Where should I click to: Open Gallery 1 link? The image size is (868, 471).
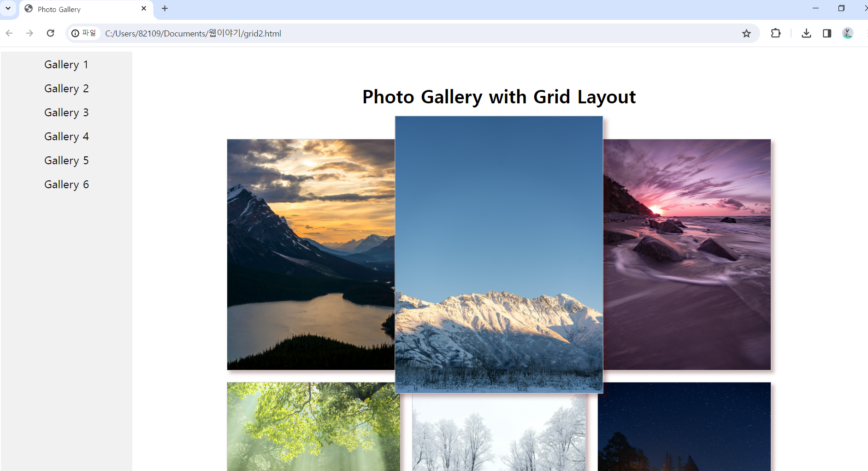pos(66,65)
